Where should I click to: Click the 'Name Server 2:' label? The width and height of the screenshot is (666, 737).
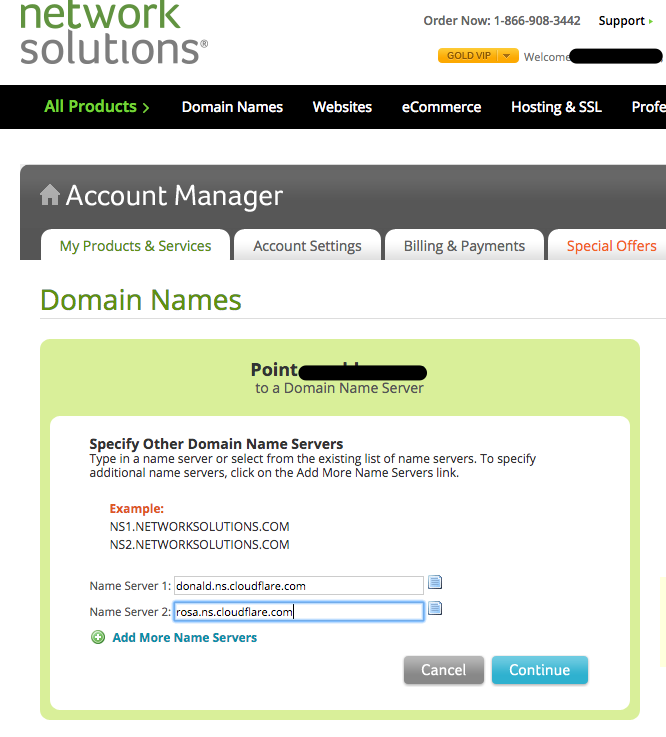[130, 612]
